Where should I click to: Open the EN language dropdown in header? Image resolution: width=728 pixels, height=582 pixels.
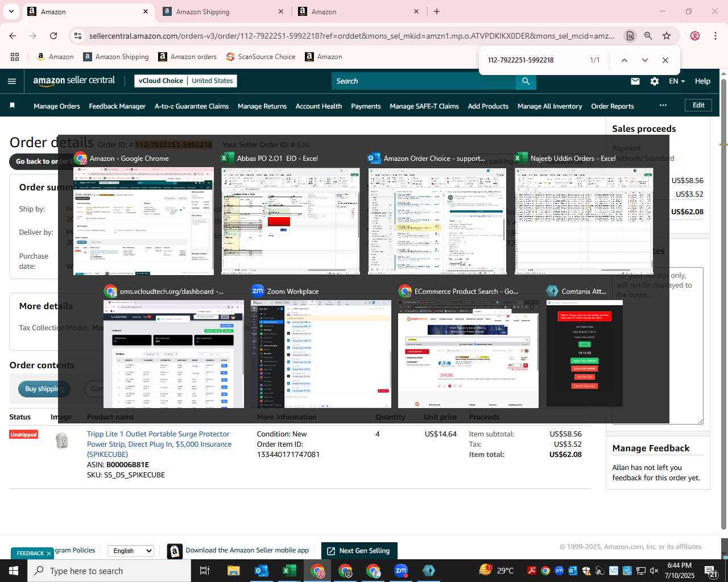(677, 81)
